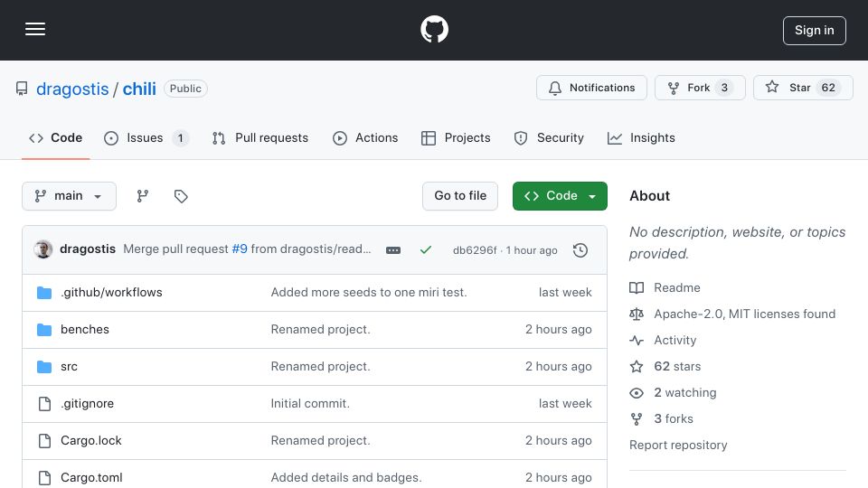
Task: Open commit history clock icon
Action: (x=580, y=250)
